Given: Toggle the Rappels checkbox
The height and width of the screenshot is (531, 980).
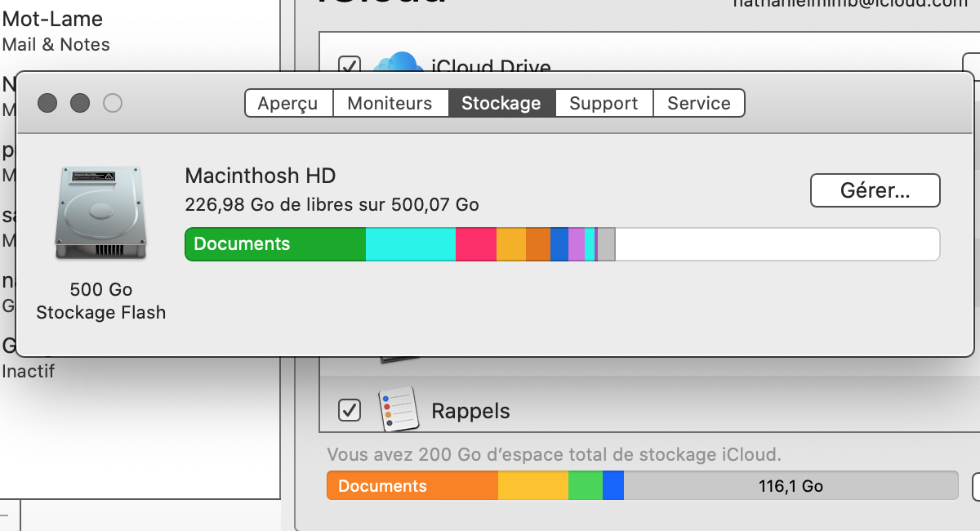Looking at the screenshot, I should click(350, 410).
